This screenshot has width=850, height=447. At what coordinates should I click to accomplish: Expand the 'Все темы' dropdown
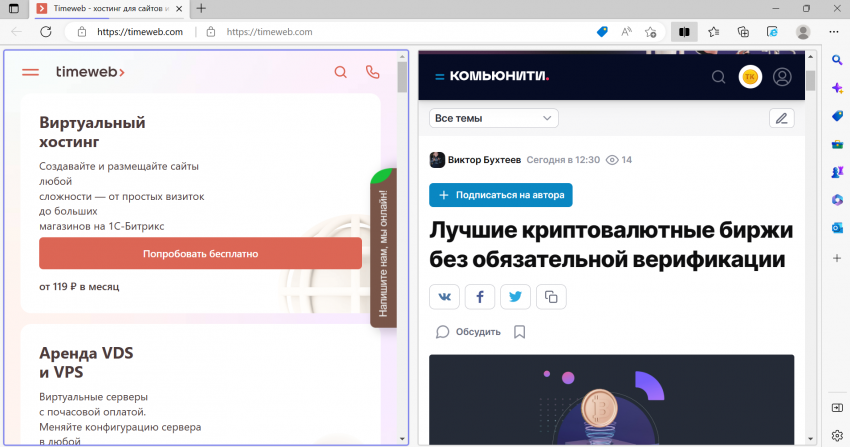(x=494, y=118)
